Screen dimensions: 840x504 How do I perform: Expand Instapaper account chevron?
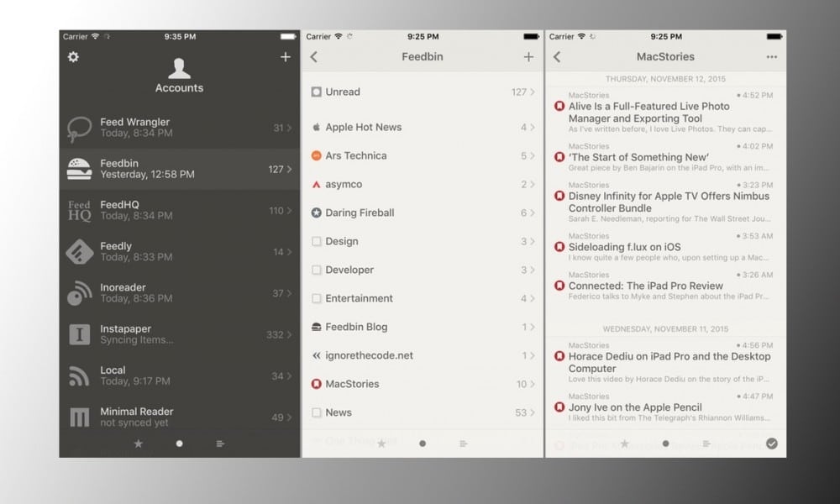(x=289, y=335)
